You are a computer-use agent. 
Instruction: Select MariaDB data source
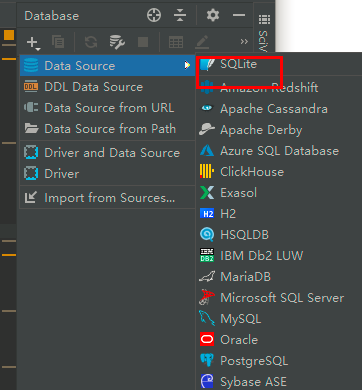click(279, 277)
